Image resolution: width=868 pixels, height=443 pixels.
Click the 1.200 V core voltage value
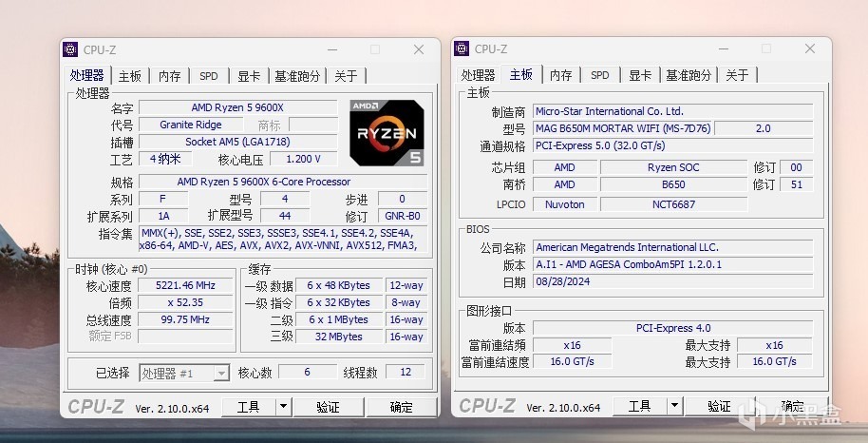click(303, 159)
